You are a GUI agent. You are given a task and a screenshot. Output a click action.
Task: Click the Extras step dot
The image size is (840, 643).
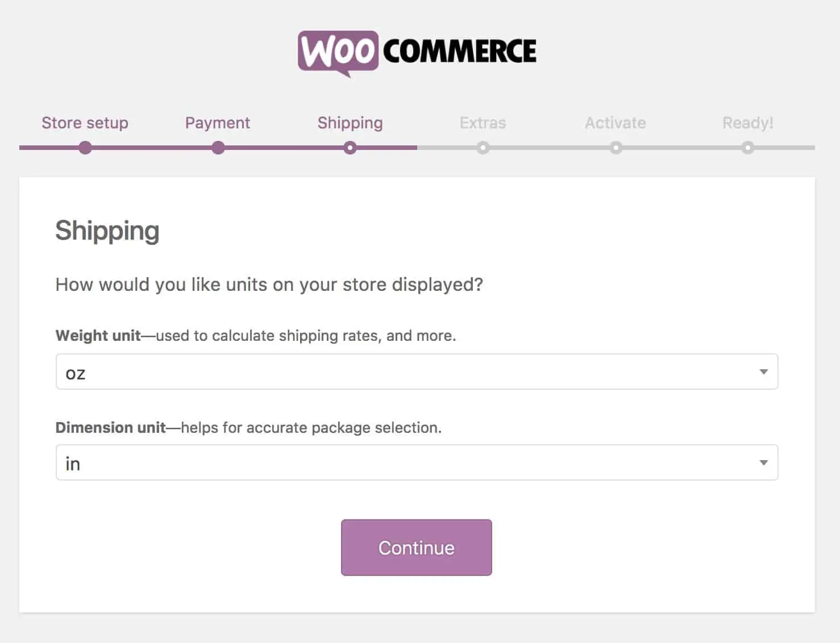pos(483,148)
